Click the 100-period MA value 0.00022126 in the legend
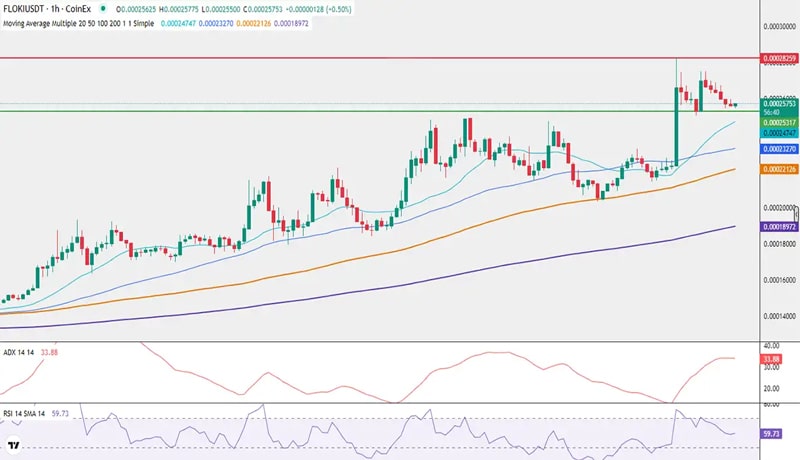800x460 pixels. click(x=254, y=23)
